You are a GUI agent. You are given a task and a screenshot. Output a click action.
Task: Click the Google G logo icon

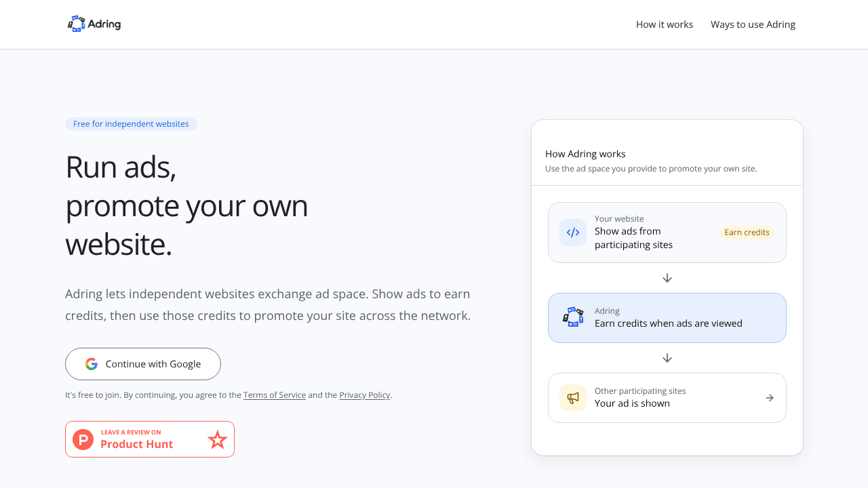pyautogui.click(x=92, y=364)
